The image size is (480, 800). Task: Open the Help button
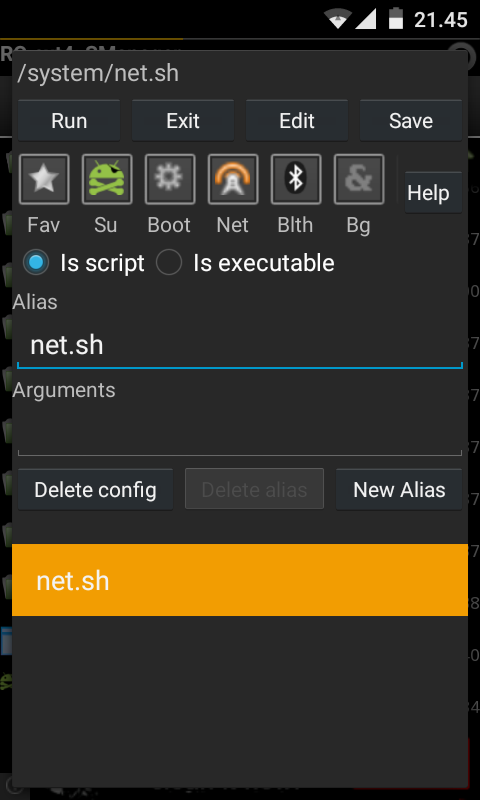tap(433, 193)
